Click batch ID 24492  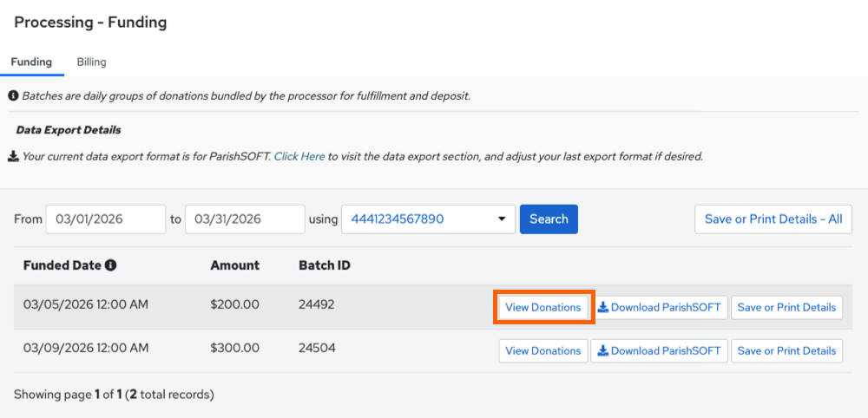coord(317,304)
